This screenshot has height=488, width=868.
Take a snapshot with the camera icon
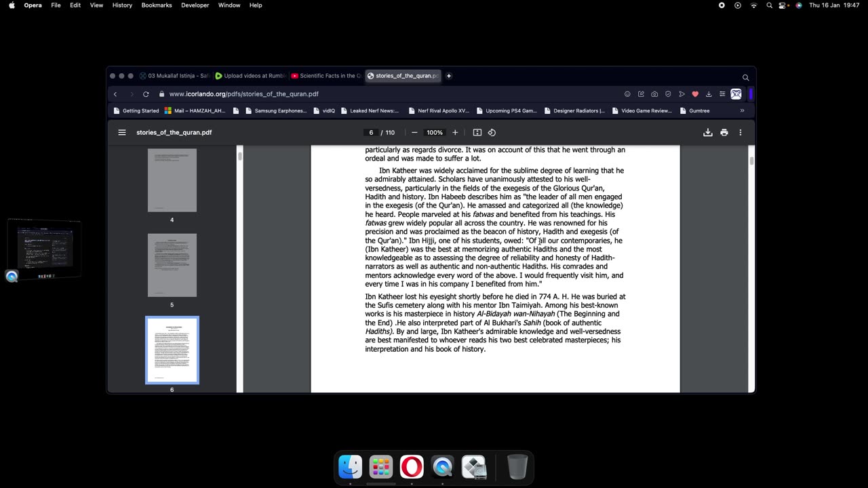[654, 94]
